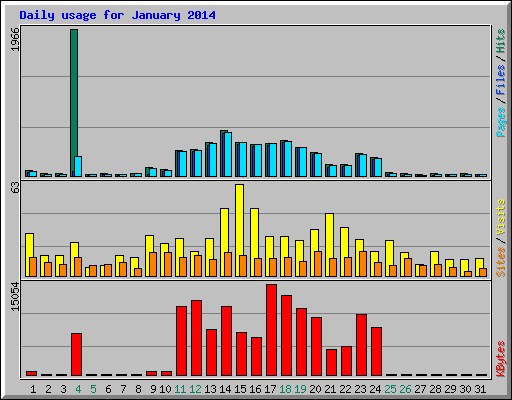Click the green weekend day label 5
Viewport: 512px width, 400px height.
pyautogui.click(x=93, y=389)
